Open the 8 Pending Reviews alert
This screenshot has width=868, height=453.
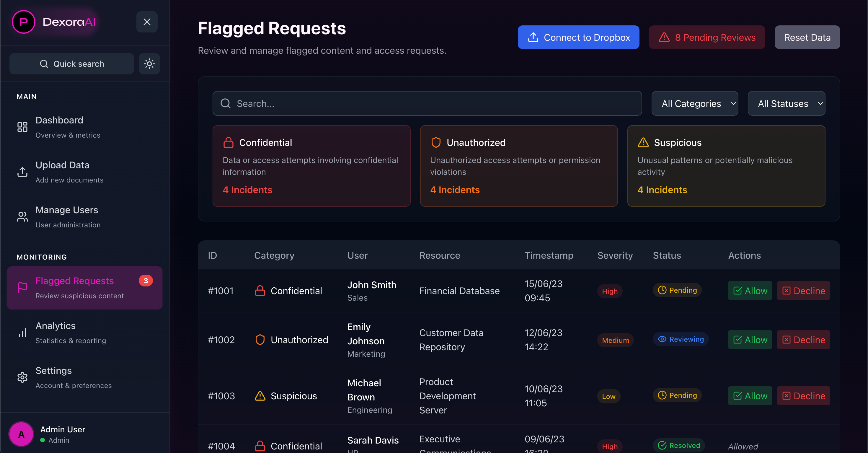[707, 38]
